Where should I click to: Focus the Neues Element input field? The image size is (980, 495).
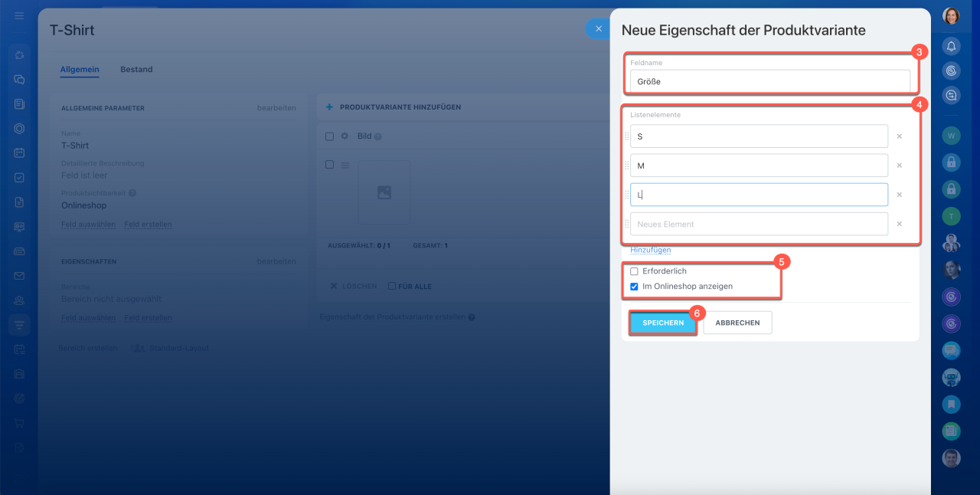tap(759, 224)
